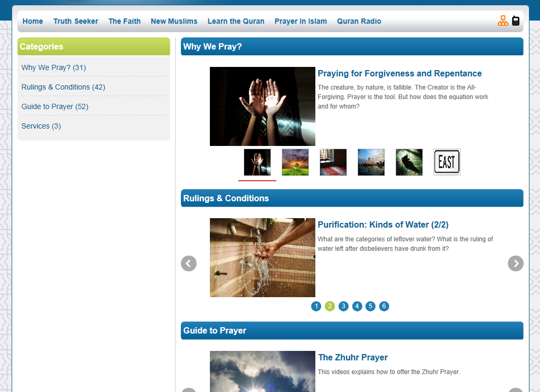Viewport: 540px width, 392px height.
Task: Open Guide to Prayer (52) category
Action: 55,106
